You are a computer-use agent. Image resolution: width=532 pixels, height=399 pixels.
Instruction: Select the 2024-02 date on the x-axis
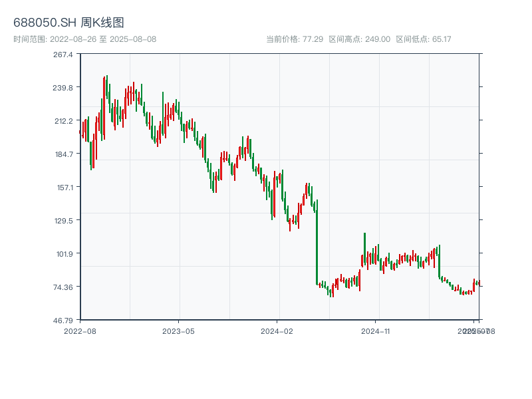[x=277, y=331]
